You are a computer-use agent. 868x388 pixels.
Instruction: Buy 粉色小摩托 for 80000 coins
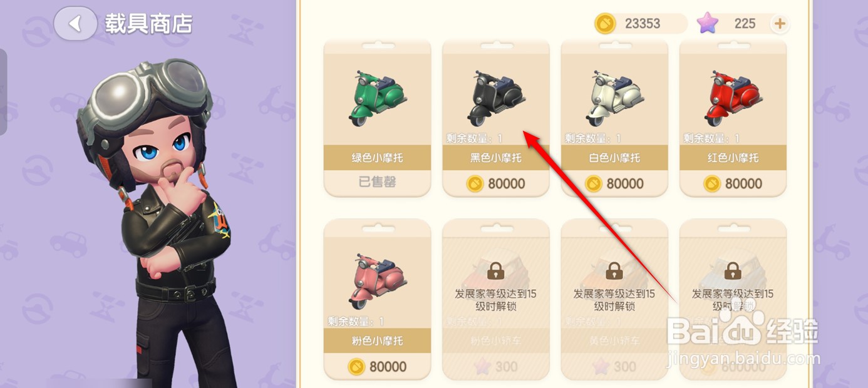(377, 367)
